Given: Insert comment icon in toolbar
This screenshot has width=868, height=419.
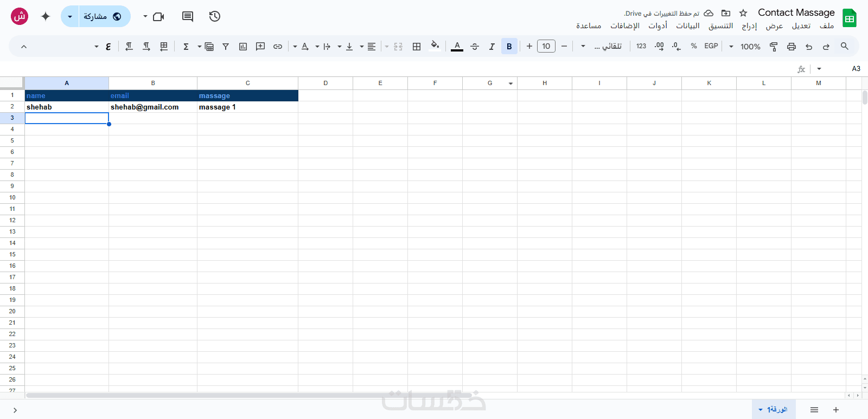Looking at the screenshot, I should click(x=260, y=47).
